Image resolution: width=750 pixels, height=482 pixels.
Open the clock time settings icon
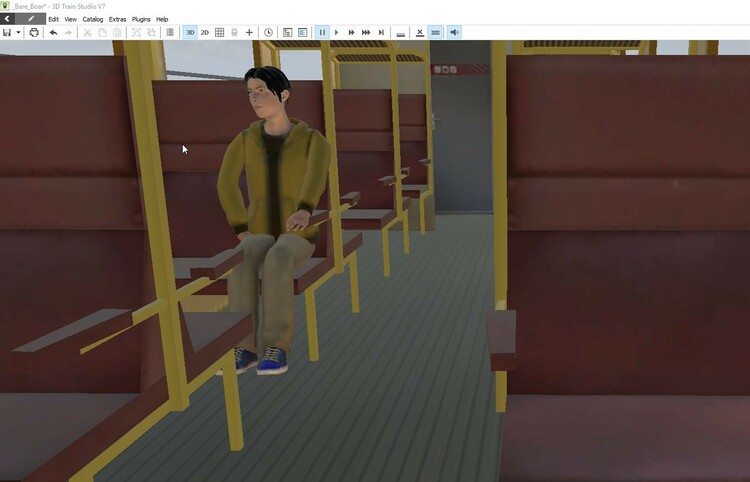[268, 32]
